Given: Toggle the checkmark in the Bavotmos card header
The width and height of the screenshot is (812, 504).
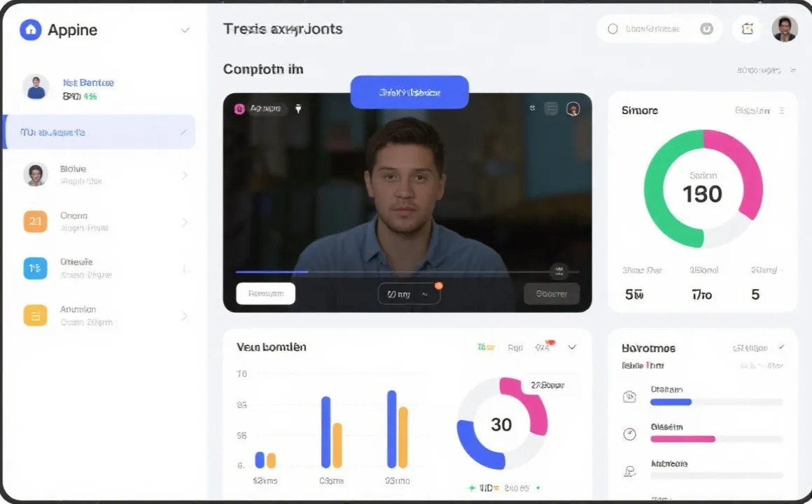Looking at the screenshot, I should (781, 347).
